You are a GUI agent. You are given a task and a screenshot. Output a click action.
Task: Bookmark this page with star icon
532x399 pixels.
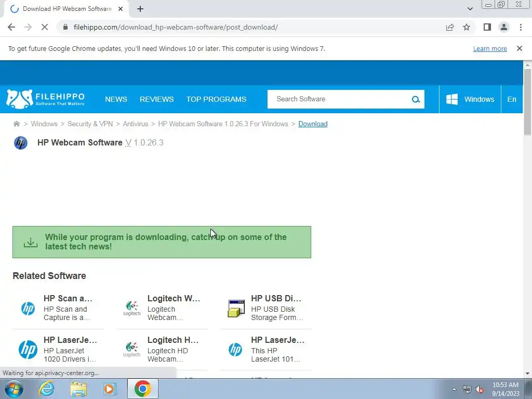(467, 27)
